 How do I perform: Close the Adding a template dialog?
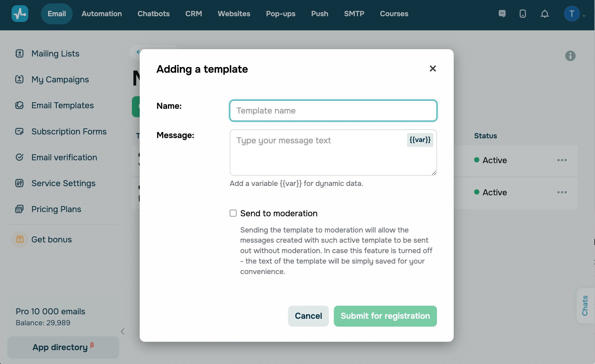click(x=433, y=69)
